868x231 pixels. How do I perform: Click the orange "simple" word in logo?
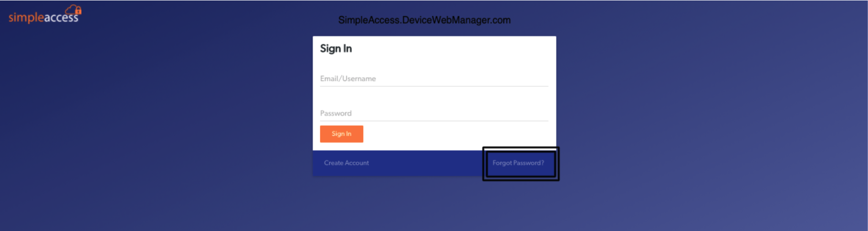click(26, 18)
